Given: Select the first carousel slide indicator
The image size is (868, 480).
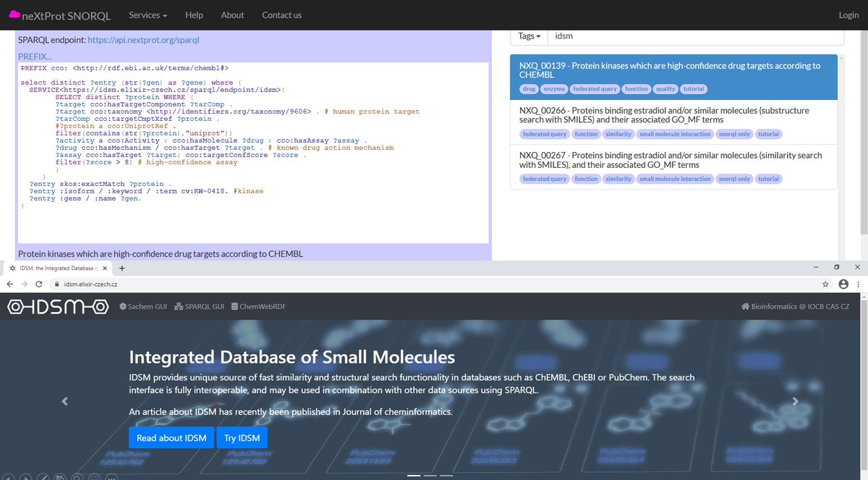Looking at the screenshot, I should point(414,476).
